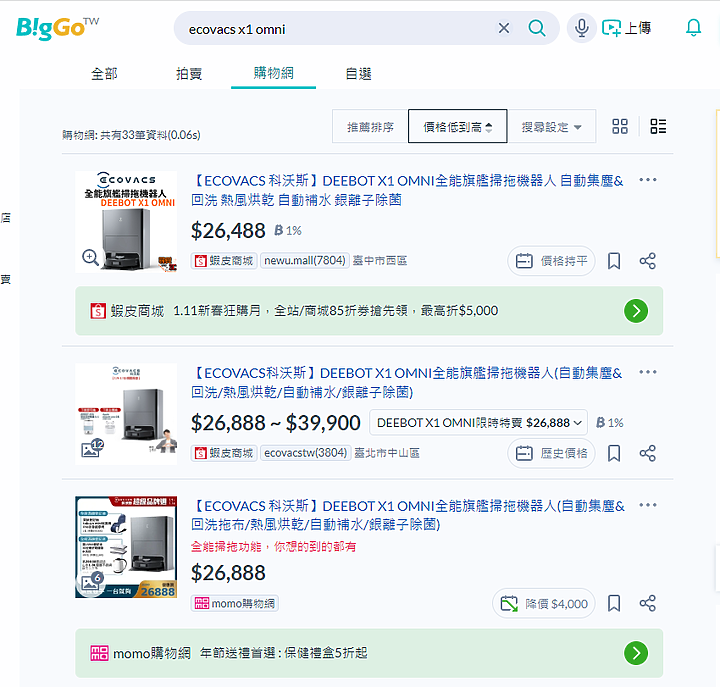Open notifications bell
720x687 pixels.
click(x=693, y=28)
